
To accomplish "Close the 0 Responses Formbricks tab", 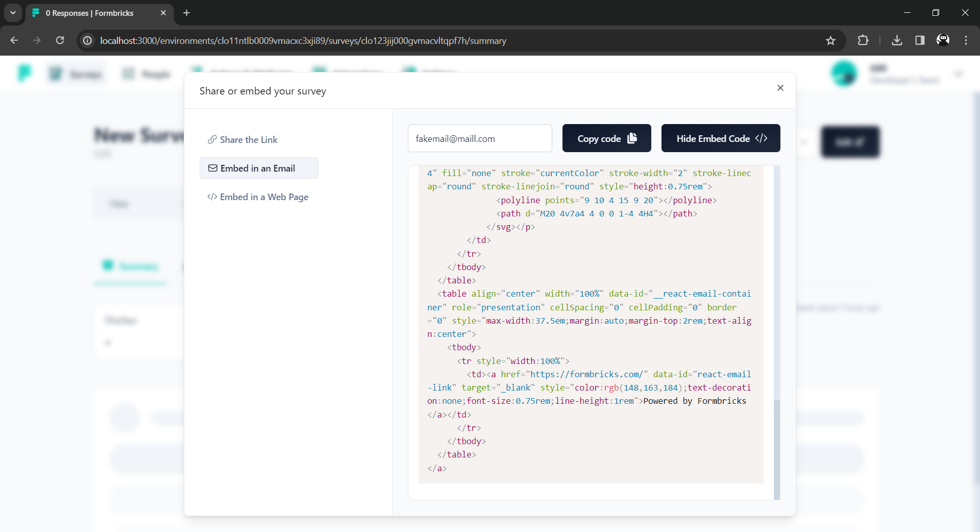I will [163, 13].
